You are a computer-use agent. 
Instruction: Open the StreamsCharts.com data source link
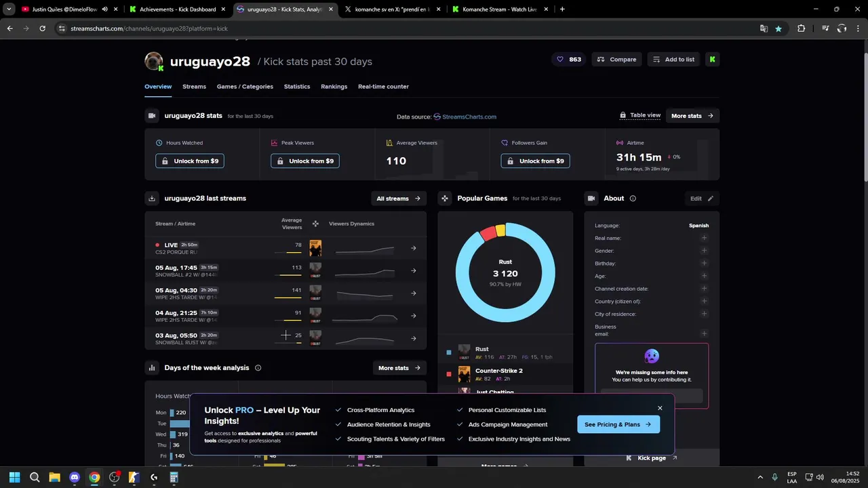[x=465, y=117]
